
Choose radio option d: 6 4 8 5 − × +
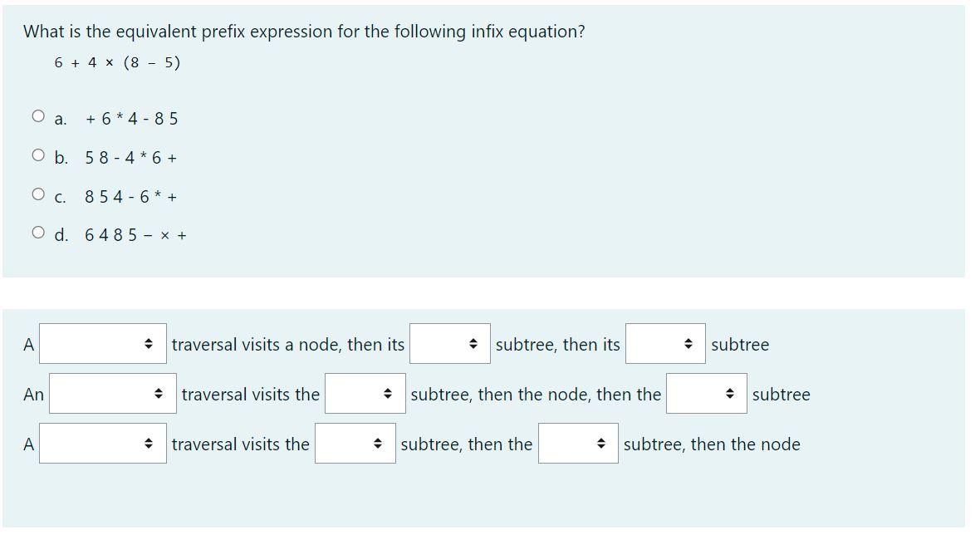click(38, 233)
